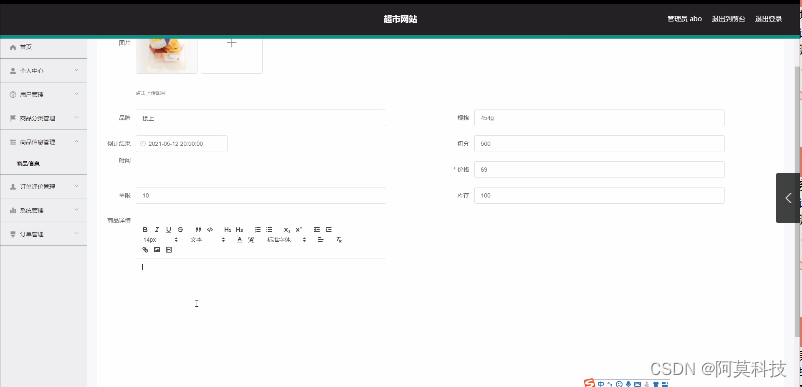Open the text alignment option
Viewport: 802px width, 387px height.
pyautogui.click(x=320, y=239)
